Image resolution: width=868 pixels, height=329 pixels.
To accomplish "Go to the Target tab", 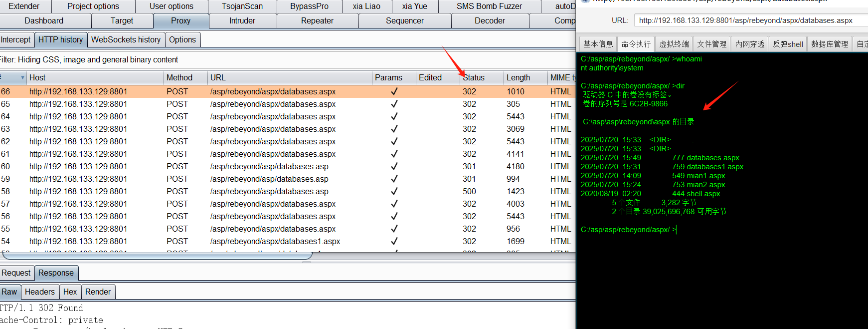I will pos(122,20).
